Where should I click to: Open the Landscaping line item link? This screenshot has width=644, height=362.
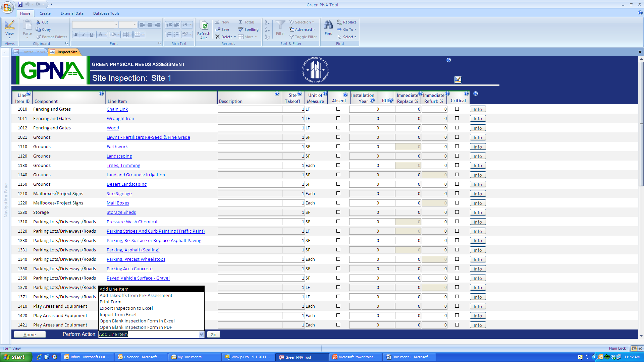(x=119, y=156)
